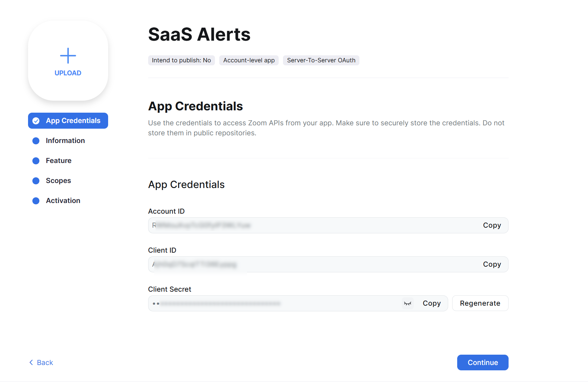Go to the Feature step

(x=59, y=161)
